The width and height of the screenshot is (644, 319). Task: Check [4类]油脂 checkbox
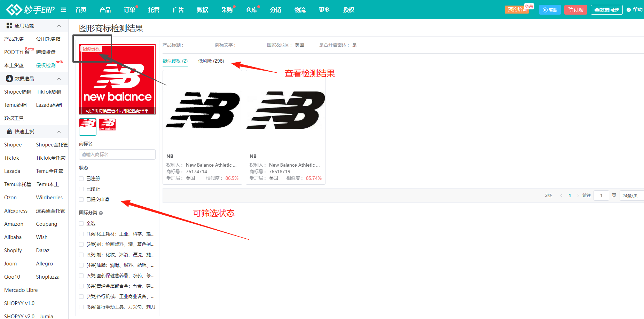click(81, 265)
